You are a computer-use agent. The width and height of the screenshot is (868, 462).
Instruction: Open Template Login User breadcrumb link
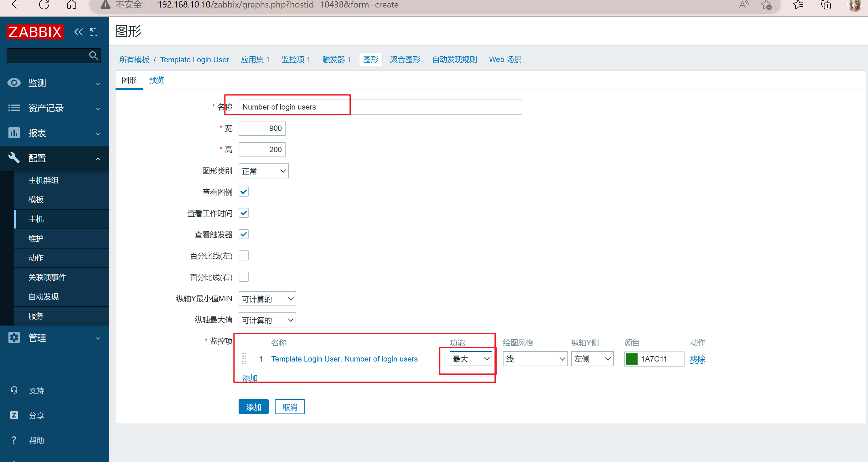[194, 59]
